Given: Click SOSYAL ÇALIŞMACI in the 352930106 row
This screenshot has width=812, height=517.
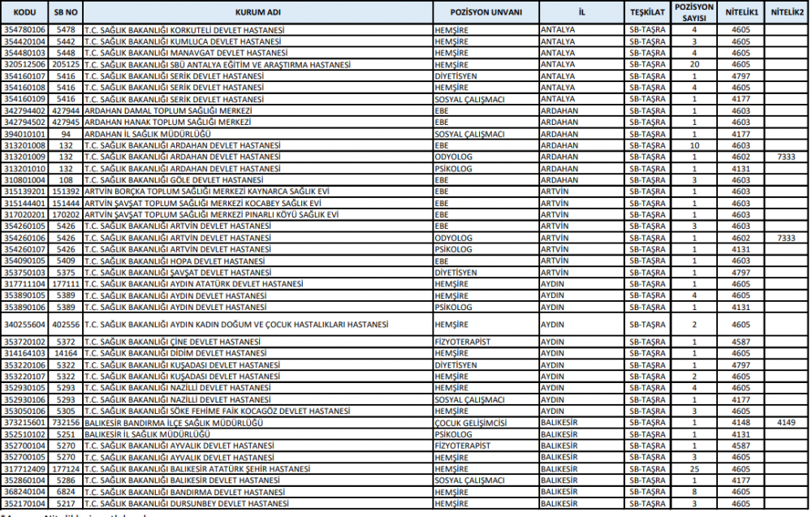Looking at the screenshot, I should pyautogui.click(x=486, y=399).
